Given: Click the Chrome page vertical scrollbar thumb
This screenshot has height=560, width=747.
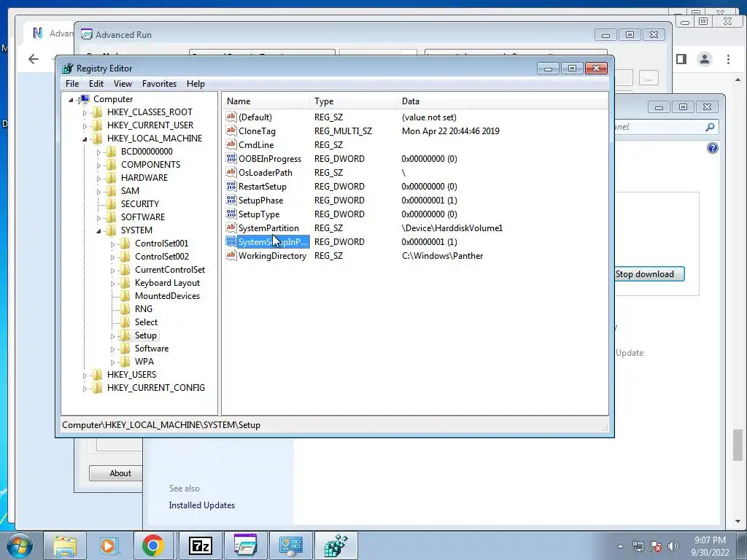Looking at the screenshot, I should (738, 445).
